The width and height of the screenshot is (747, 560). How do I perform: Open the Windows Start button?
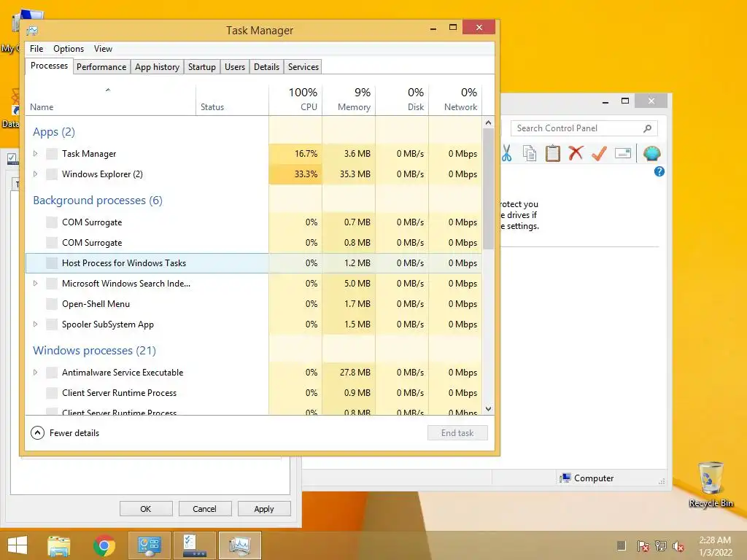pyautogui.click(x=18, y=545)
